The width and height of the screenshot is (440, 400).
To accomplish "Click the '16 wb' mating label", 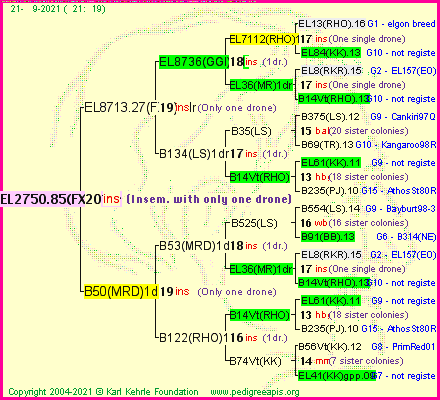I will point(314,223).
